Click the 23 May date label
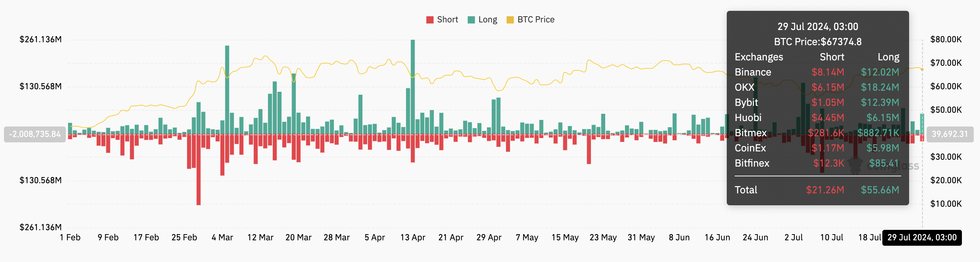This screenshot has height=262, width=980. (603, 238)
